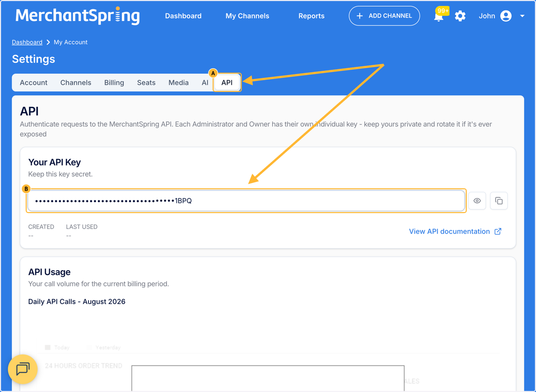Open My Channels in top navigation
The width and height of the screenshot is (536, 392).
click(x=247, y=16)
